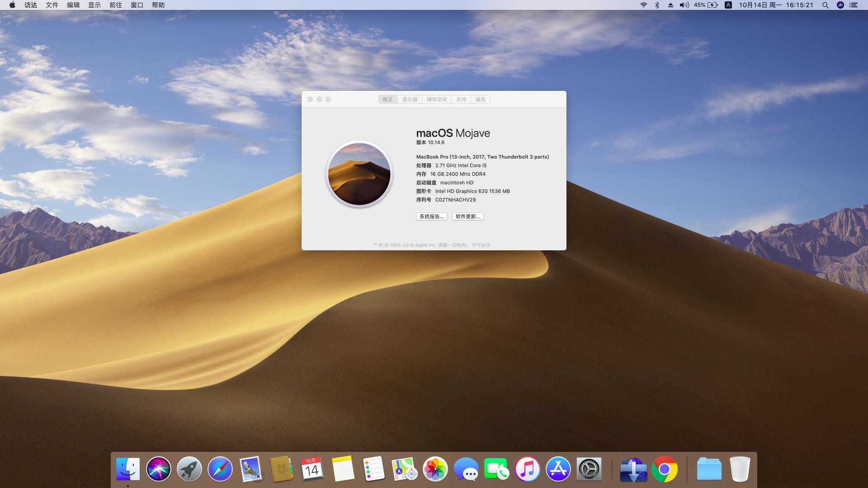Open the Messages app in the Dock
This screenshot has height=488, width=868.
tap(466, 469)
